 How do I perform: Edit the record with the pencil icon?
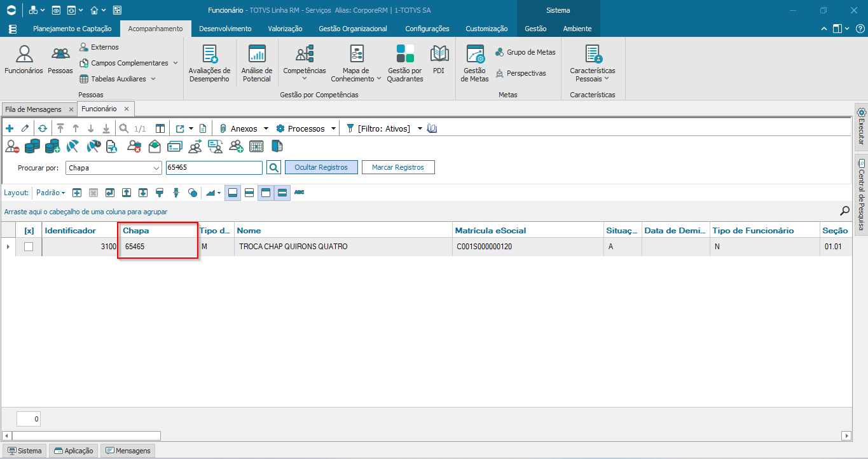pyautogui.click(x=25, y=128)
